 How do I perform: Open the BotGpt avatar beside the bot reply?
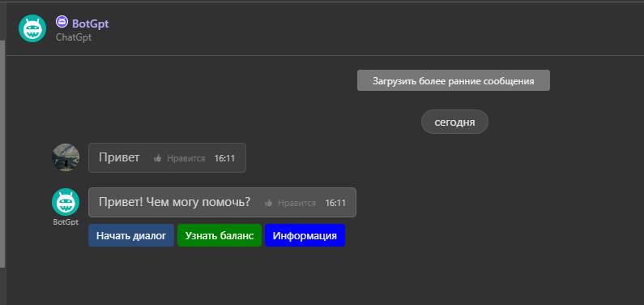(x=66, y=202)
